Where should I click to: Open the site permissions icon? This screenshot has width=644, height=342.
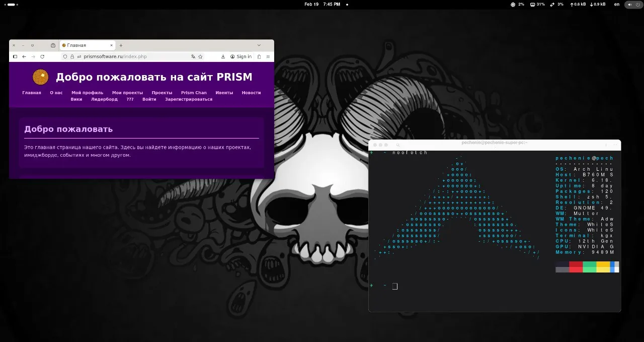point(79,57)
